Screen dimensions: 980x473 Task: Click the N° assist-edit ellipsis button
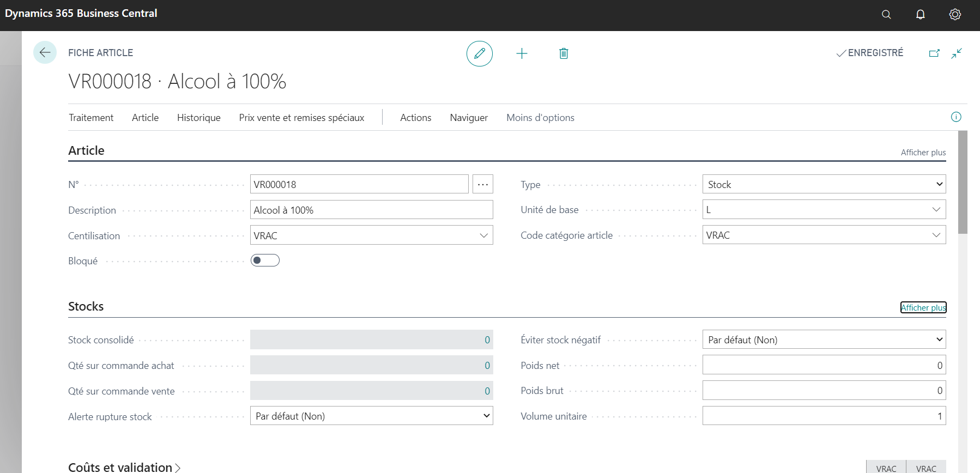483,184
